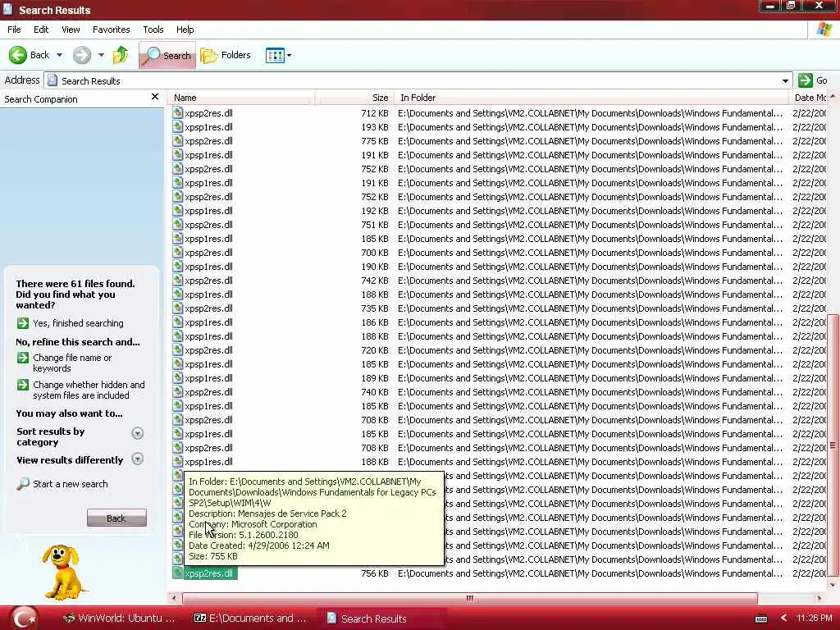Click file icon of the 742 KB row
The height and width of the screenshot is (630, 840).
point(178,280)
